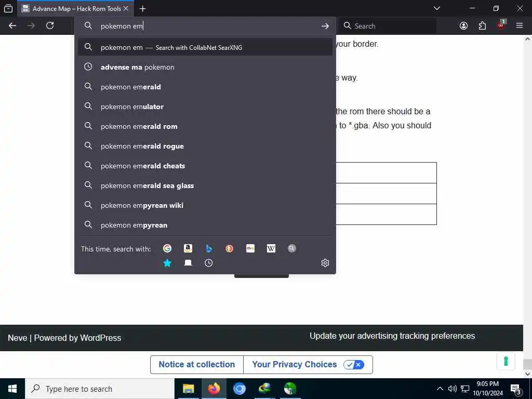Viewport: 532px width, 399px height.
Task: Open File Explorer from the taskbar
Action: coord(188,389)
